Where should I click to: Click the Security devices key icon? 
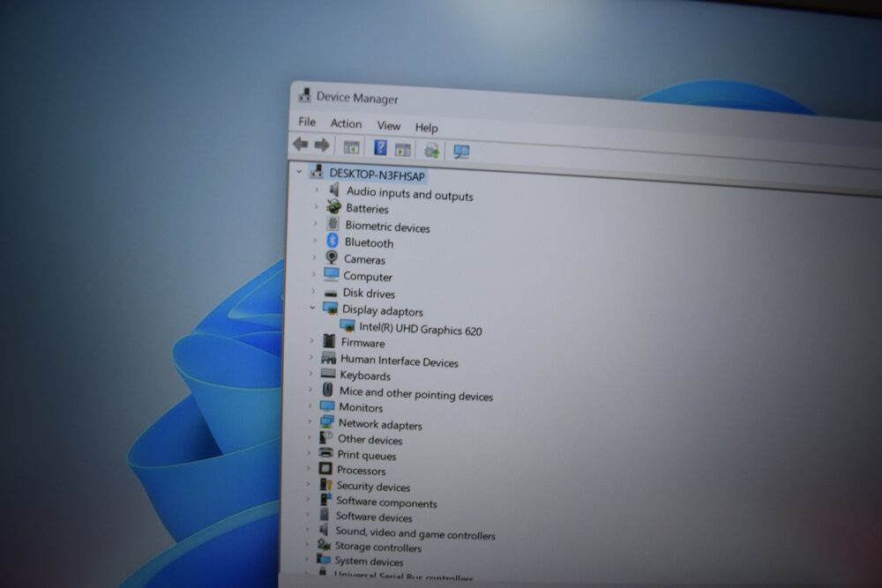point(325,483)
